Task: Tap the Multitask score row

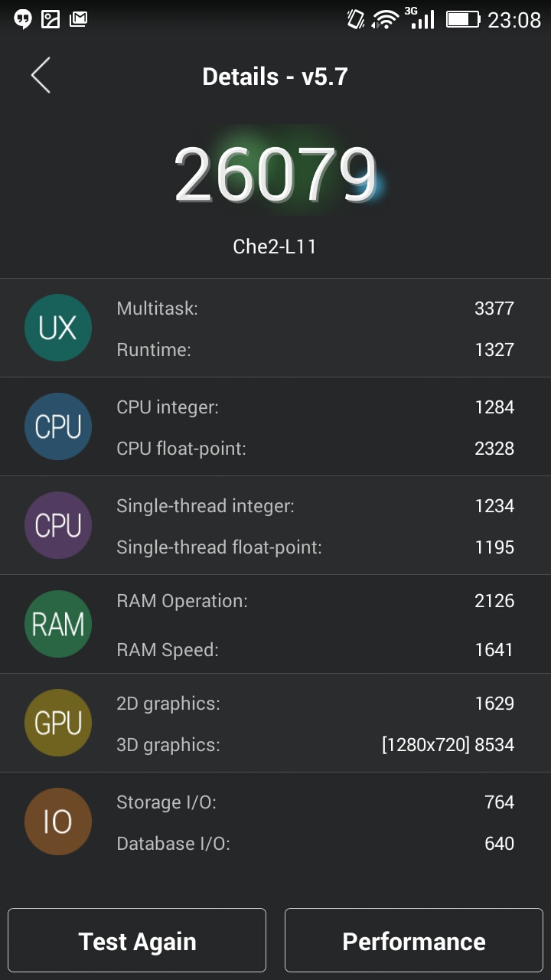Action: 315,309
